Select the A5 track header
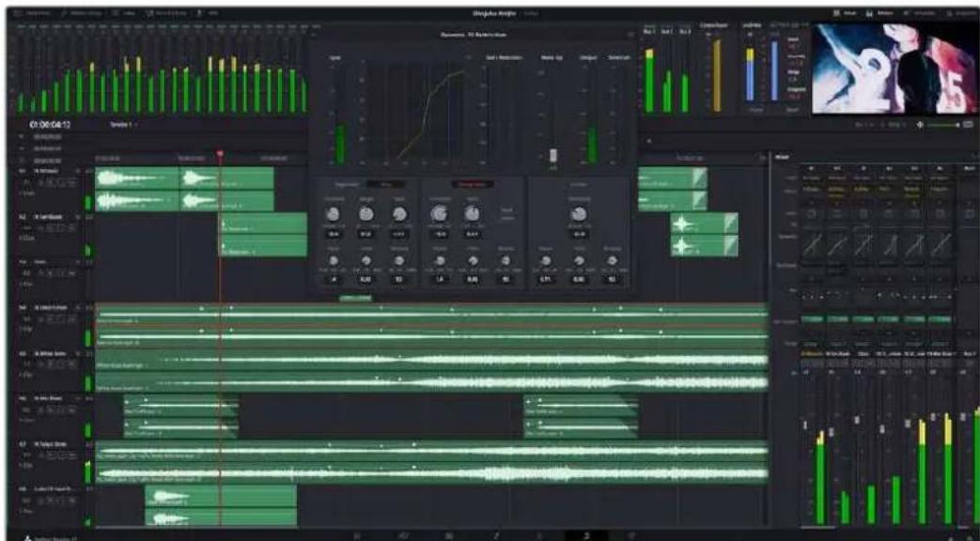Image resolution: width=980 pixels, height=541 pixels. 50,371
